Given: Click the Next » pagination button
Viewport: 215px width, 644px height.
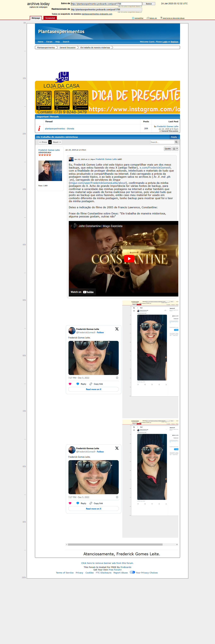Looking at the screenshot, I should (57, 142).
